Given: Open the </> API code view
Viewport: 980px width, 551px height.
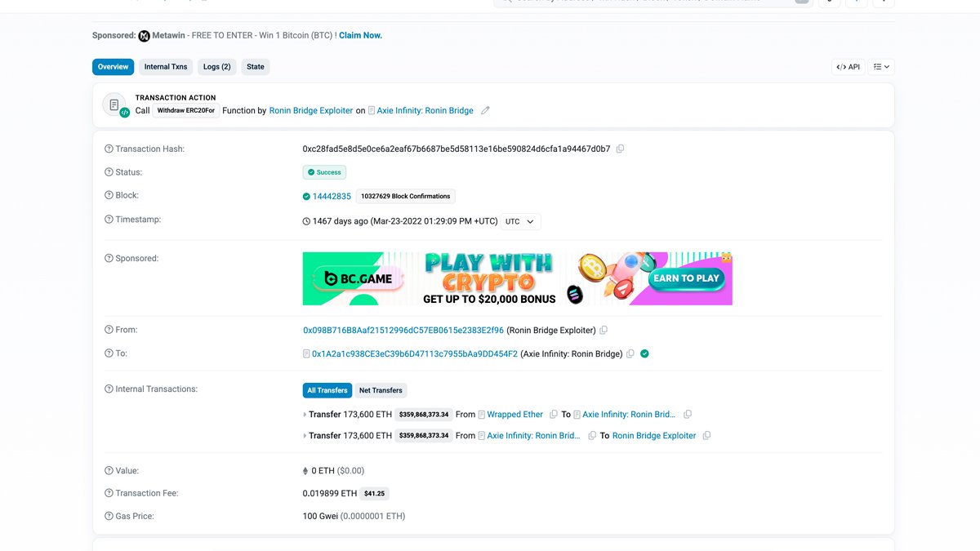Looking at the screenshot, I should coord(848,66).
